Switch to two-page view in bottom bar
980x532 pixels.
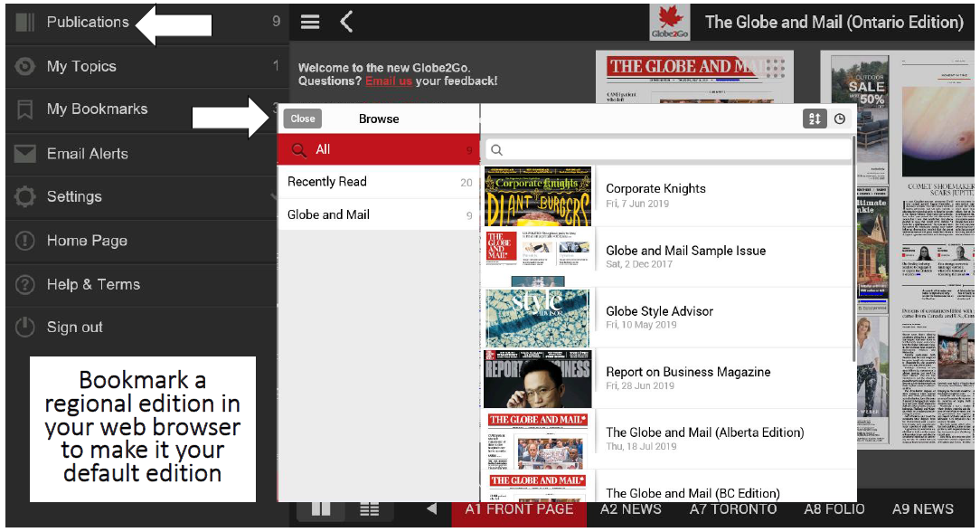pyautogui.click(x=321, y=509)
